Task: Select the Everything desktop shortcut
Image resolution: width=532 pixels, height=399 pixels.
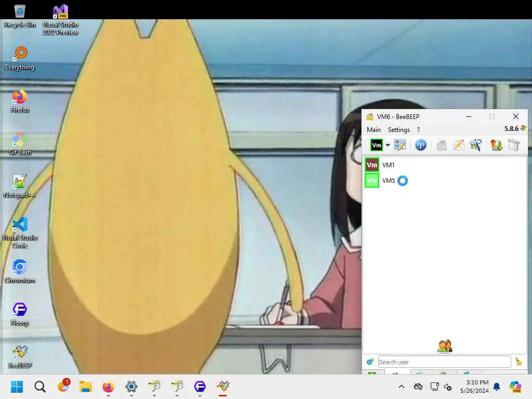Action: (x=20, y=58)
